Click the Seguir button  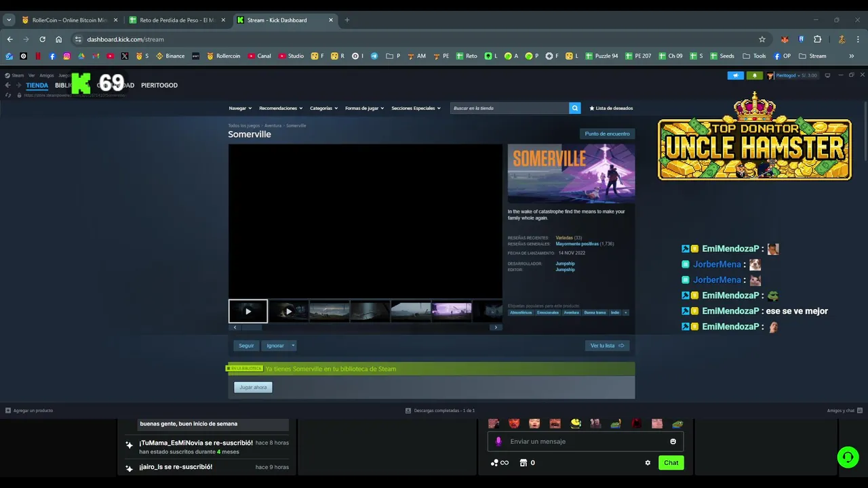(x=246, y=346)
